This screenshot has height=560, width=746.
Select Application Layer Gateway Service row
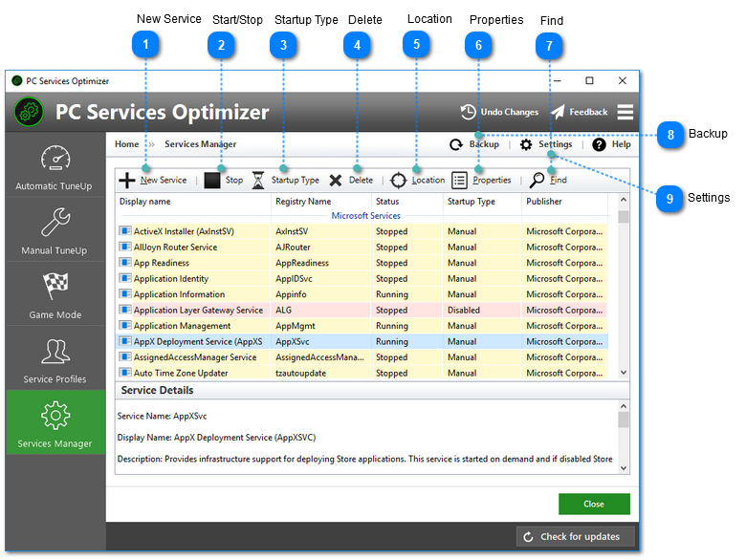(362, 310)
